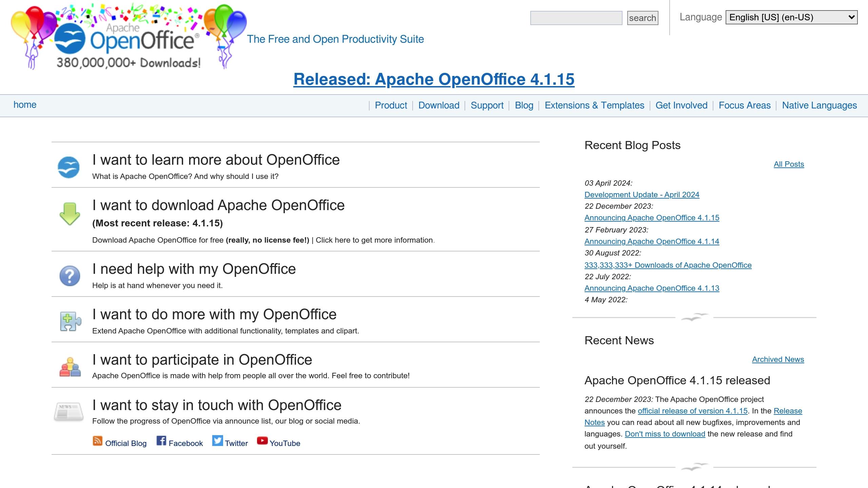Screen dimensions: 868x488
Task: Click All Posts blog link
Action: point(789,164)
